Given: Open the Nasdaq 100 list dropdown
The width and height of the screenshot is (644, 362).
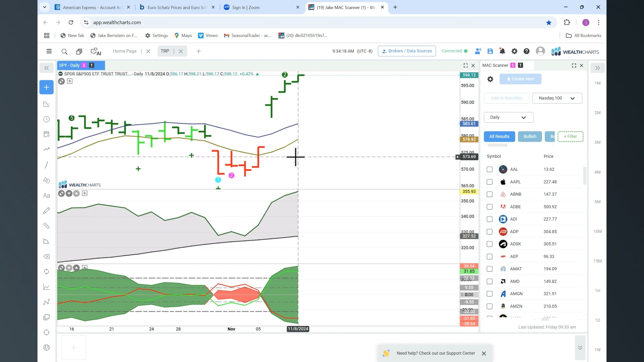Looking at the screenshot, I should point(557,98).
